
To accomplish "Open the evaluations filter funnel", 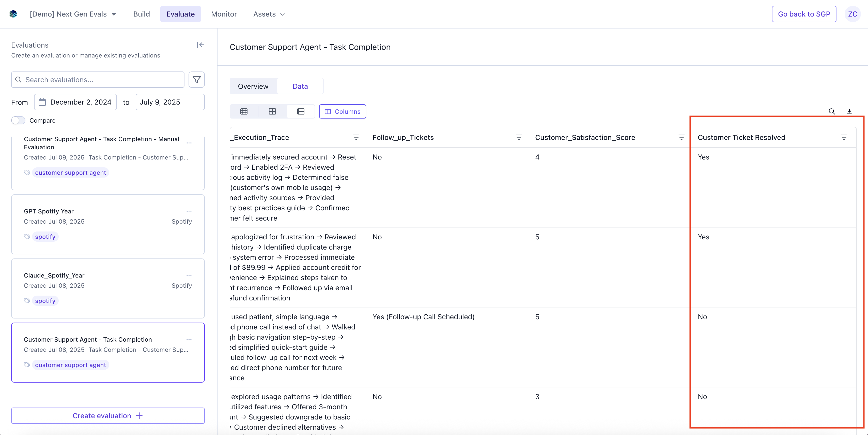I will (x=196, y=80).
